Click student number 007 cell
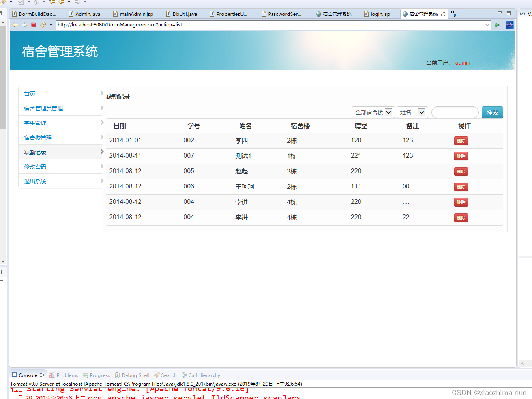The height and width of the screenshot is (399, 532). 189,155
